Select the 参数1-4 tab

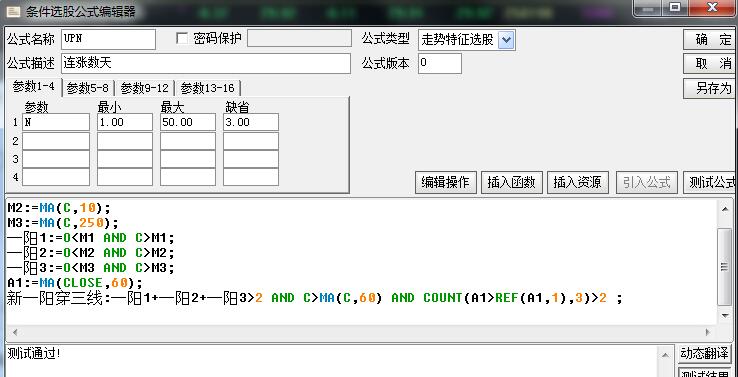[x=33, y=87]
